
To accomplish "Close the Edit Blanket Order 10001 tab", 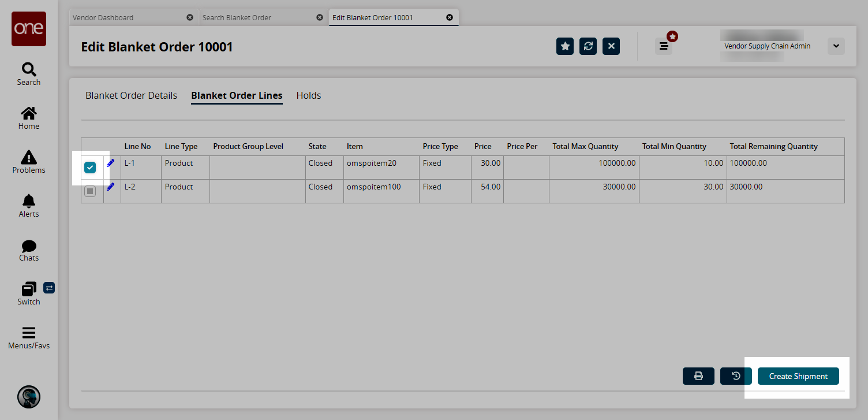I will click(x=450, y=17).
